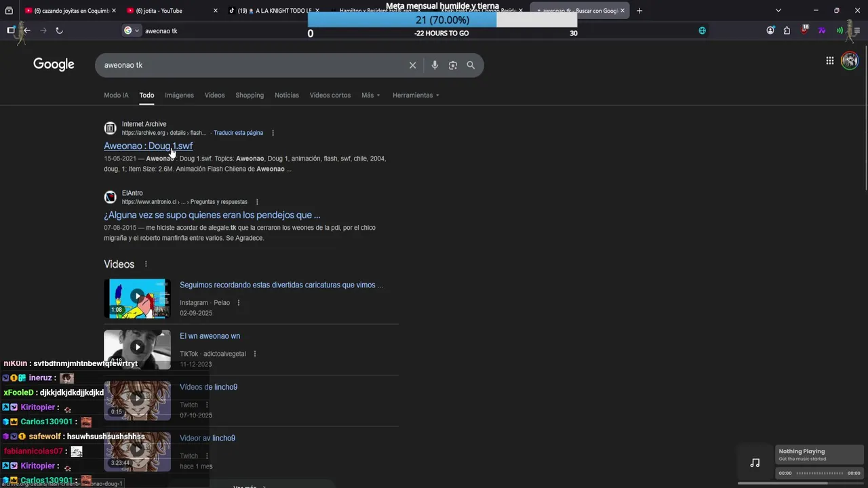868x488 pixels.
Task: Start voice search with the microphone icon
Action: point(435,65)
